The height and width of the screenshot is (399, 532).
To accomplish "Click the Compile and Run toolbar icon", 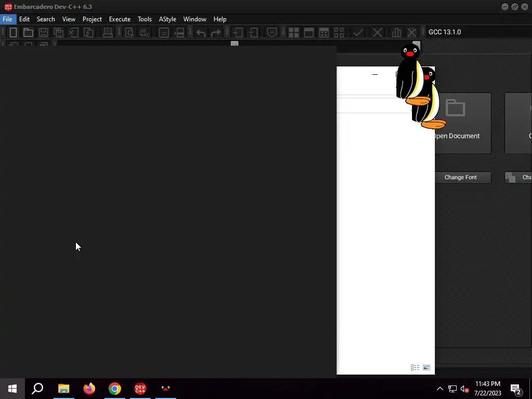I will click(324, 33).
